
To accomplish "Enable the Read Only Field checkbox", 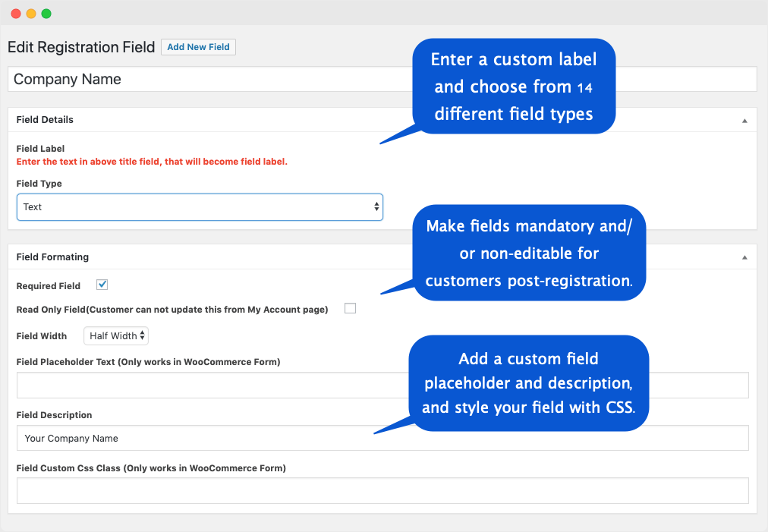I will (350, 308).
